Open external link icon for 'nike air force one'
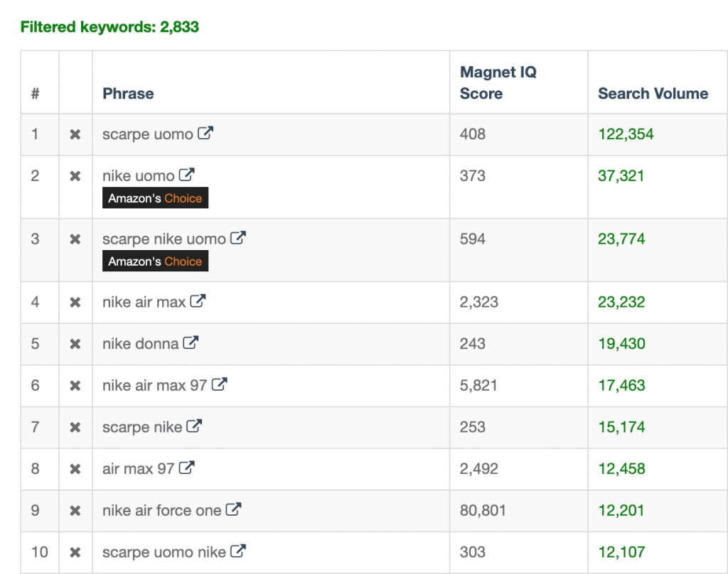The width and height of the screenshot is (728, 574). point(233,509)
